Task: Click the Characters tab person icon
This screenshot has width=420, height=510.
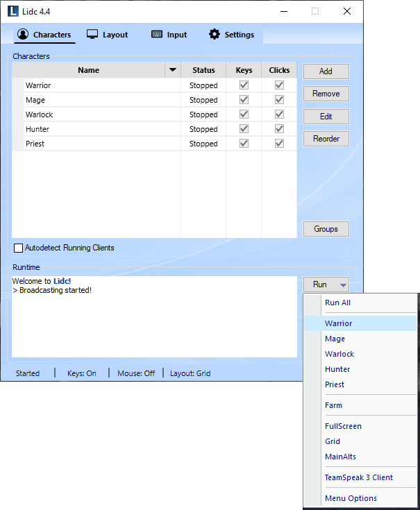Action: tap(23, 35)
